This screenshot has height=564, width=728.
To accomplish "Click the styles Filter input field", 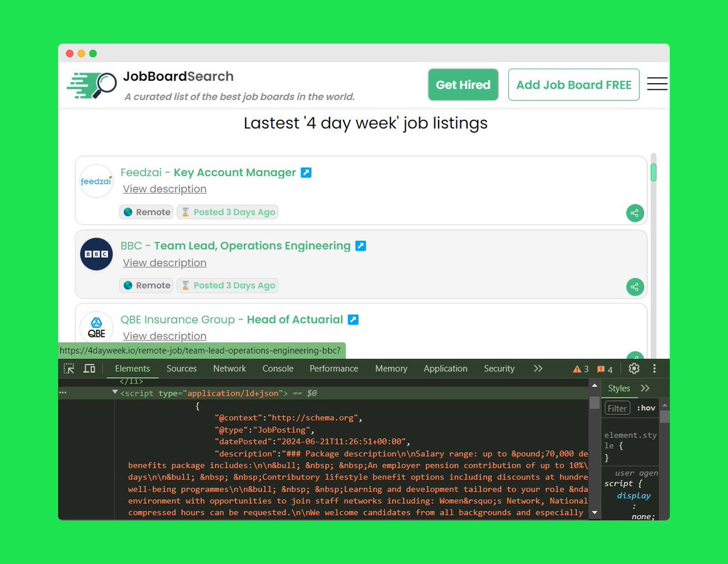I will [x=618, y=408].
